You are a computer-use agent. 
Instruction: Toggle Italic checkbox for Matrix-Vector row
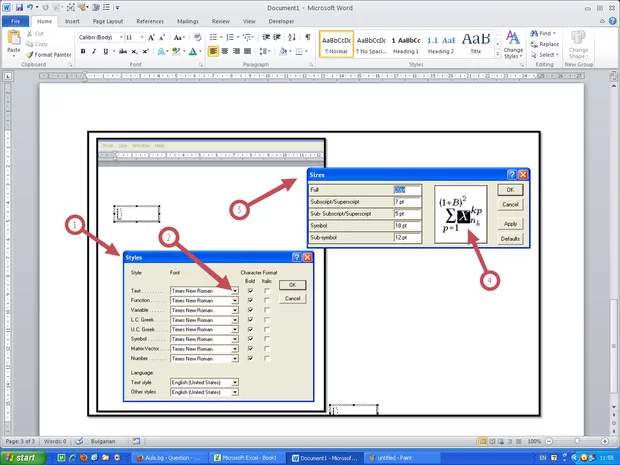(267, 349)
